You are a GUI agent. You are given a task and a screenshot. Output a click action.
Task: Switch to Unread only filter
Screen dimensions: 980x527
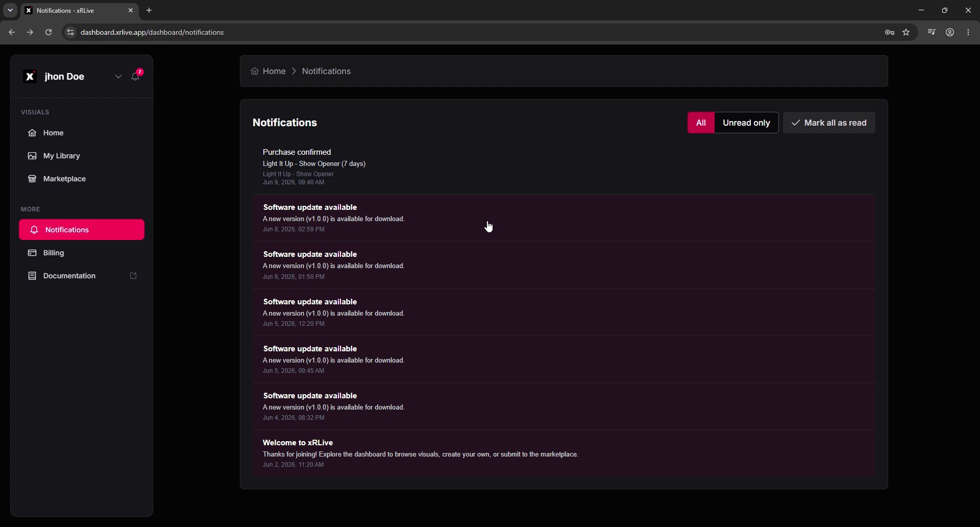(x=746, y=123)
